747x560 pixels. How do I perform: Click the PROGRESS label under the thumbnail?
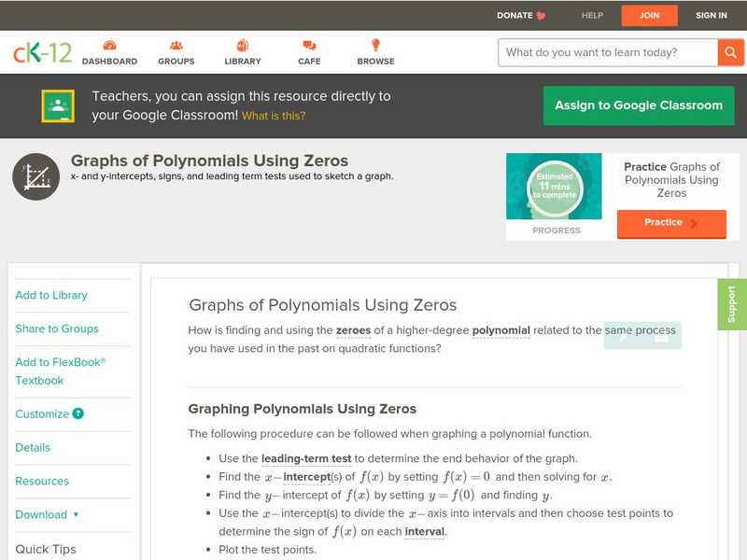[557, 231]
